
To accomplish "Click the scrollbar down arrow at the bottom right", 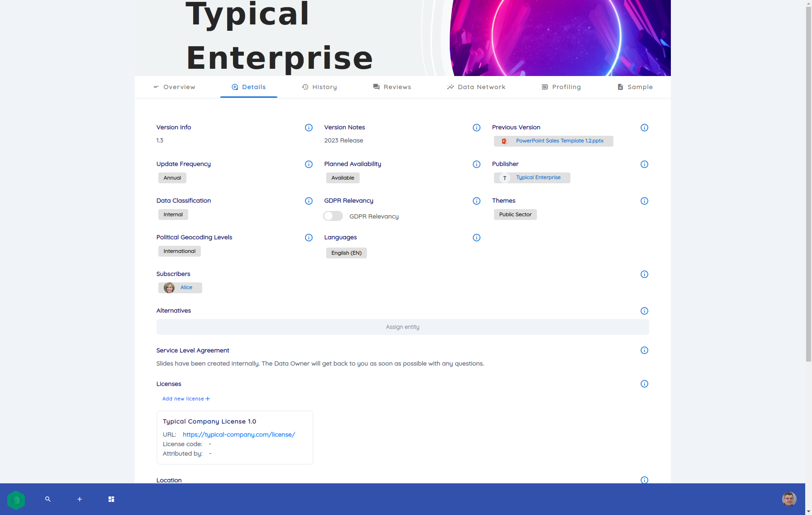I will 808,511.
